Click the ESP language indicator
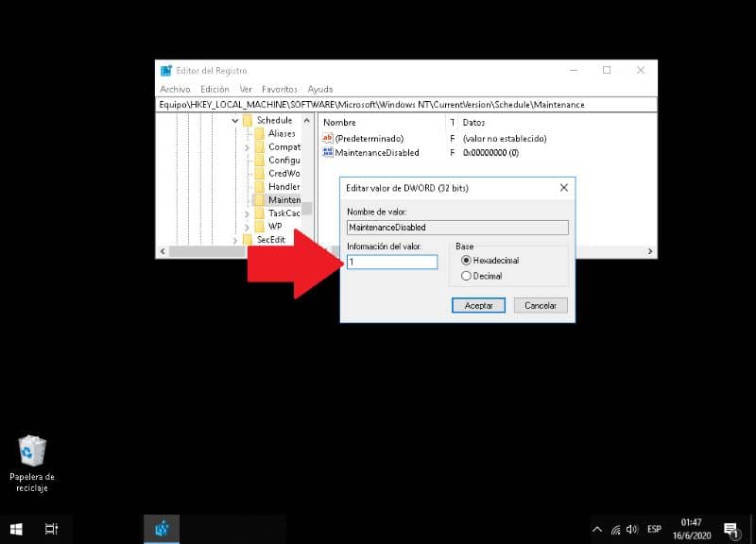The height and width of the screenshot is (544, 756). pos(654,529)
